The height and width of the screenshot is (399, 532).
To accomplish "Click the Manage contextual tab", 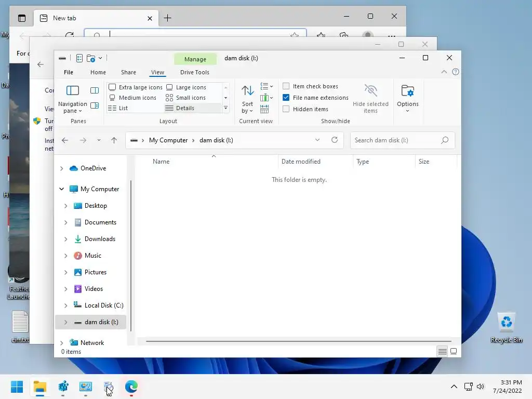I will [195, 59].
